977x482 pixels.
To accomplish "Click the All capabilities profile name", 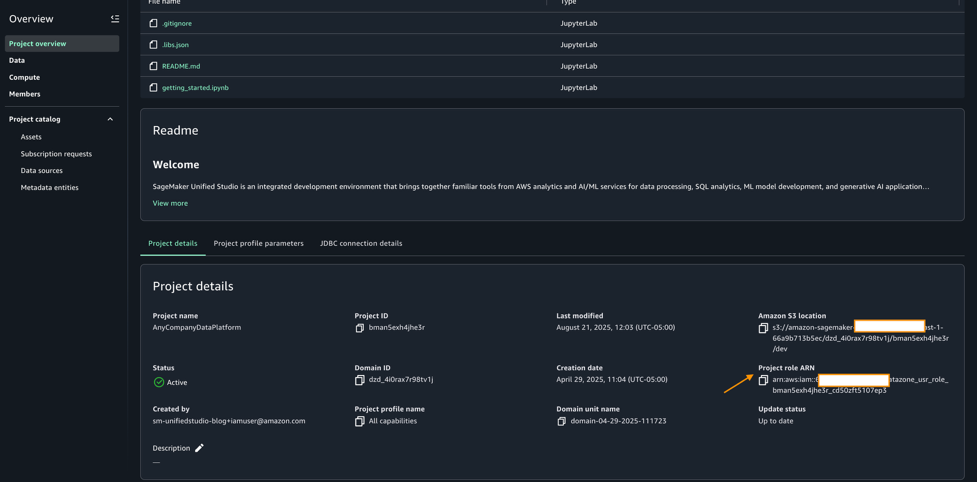I will coord(393,421).
